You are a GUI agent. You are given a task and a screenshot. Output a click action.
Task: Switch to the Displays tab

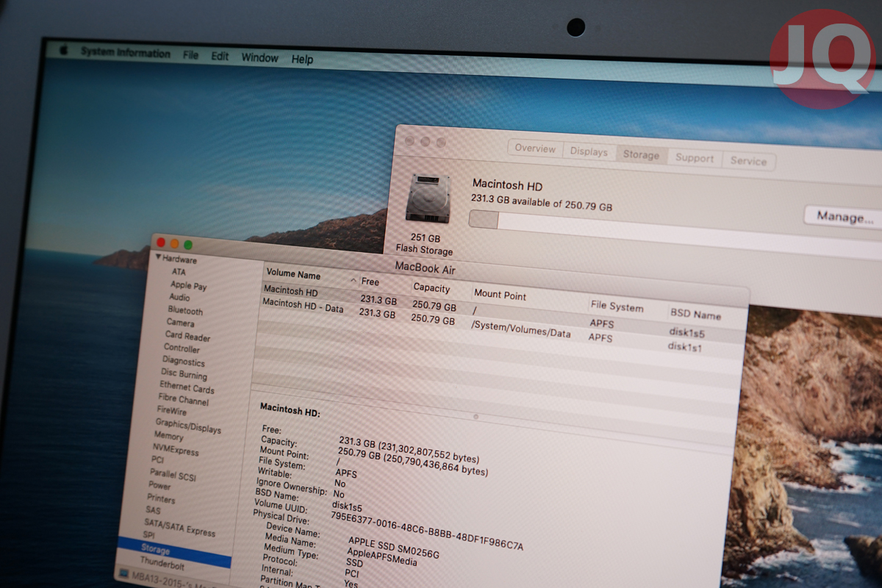click(589, 151)
